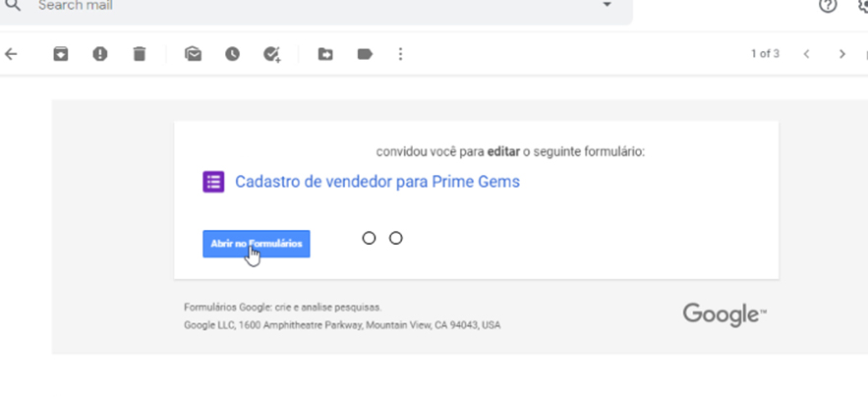This screenshot has height=397, width=868.
Task: Archive this email
Action: click(60, 54)
